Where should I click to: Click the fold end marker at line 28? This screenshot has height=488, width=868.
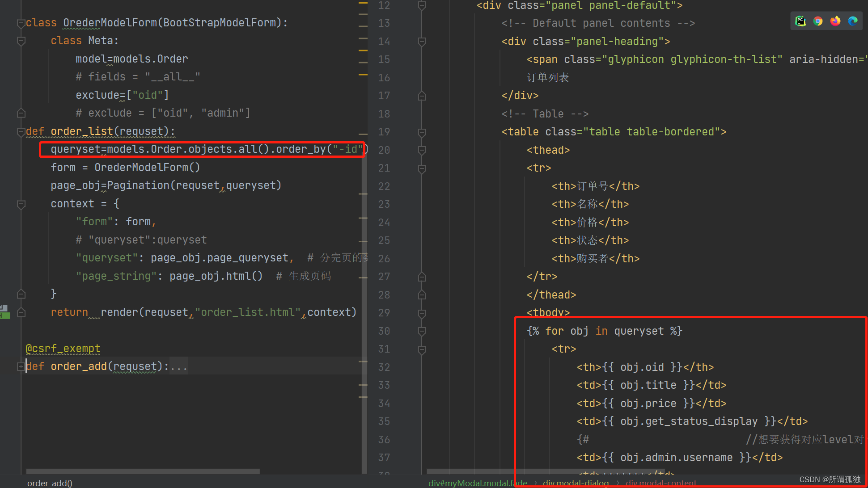point(422,295)
